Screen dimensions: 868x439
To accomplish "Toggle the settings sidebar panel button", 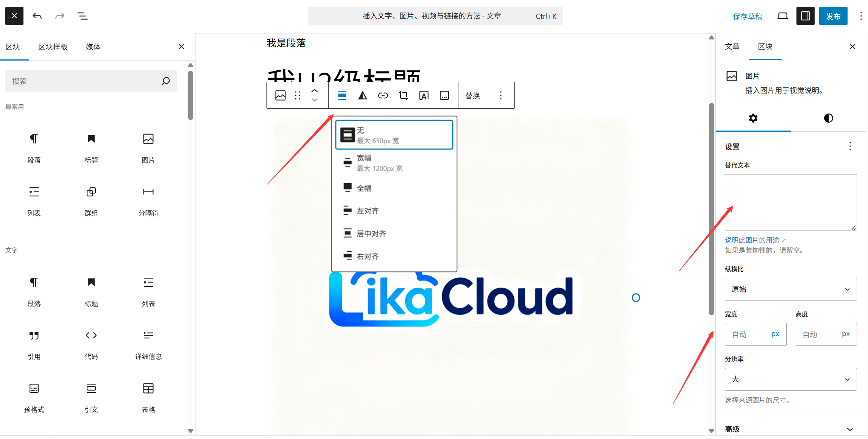I will pos(806,16).
